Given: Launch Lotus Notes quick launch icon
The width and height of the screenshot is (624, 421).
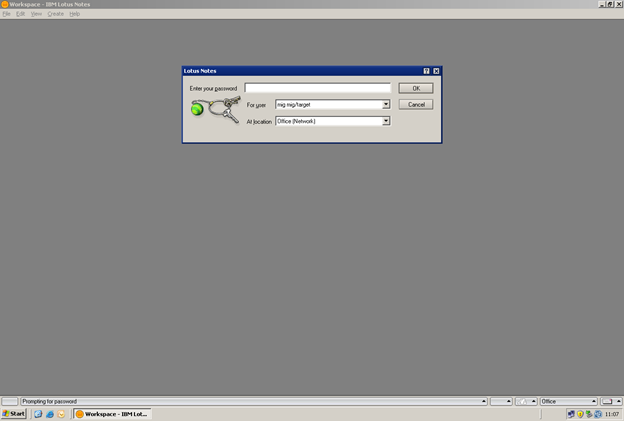Looking at the screenshot, I should tap(61, 414).
